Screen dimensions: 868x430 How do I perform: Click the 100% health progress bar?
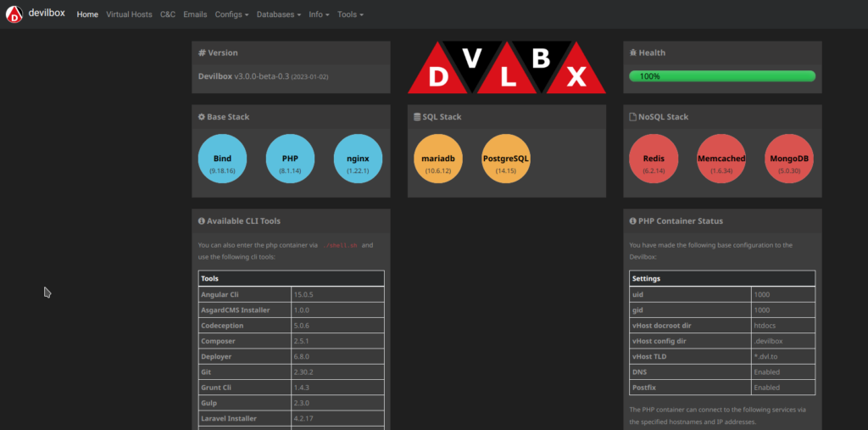click(722, 76)
